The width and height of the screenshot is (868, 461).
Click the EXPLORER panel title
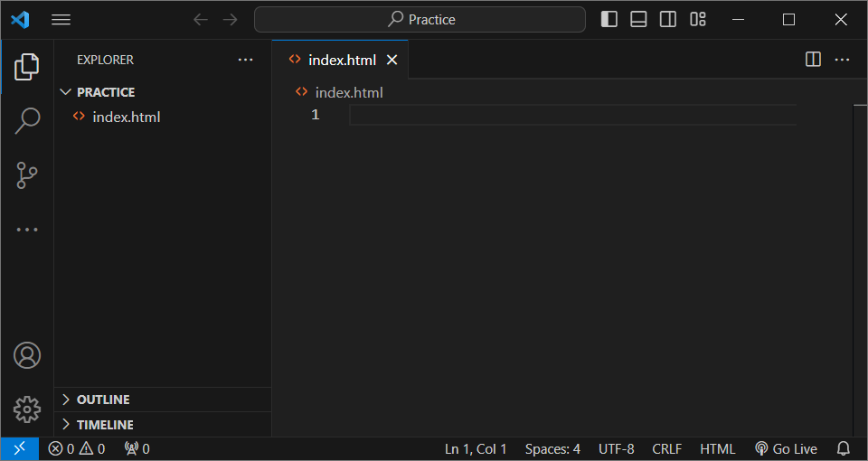[105, 60]
